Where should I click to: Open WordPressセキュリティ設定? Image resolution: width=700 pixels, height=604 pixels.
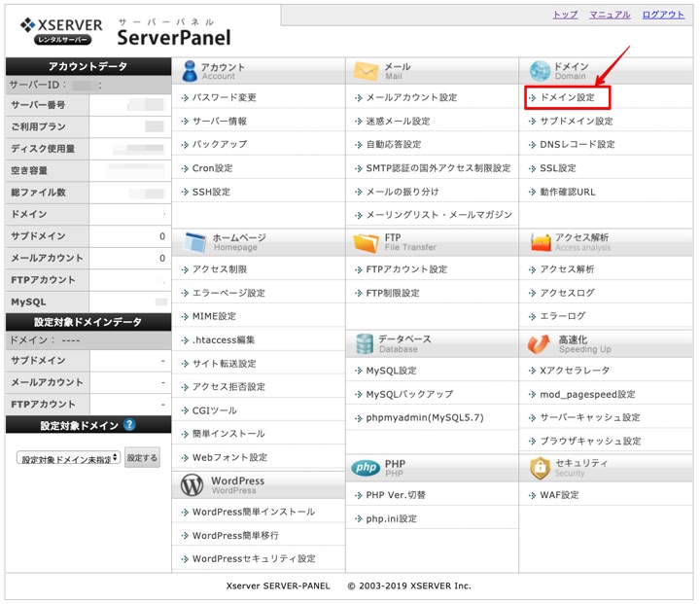pyautogui.click(x=254, y=559)
